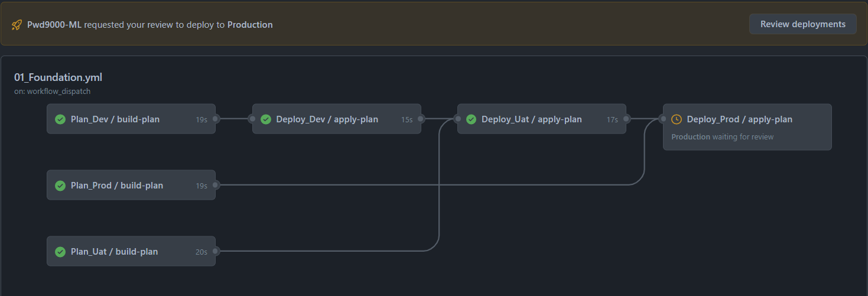Click the 'on: workflow_dispatch' trigger text

[x=53, y=92]
